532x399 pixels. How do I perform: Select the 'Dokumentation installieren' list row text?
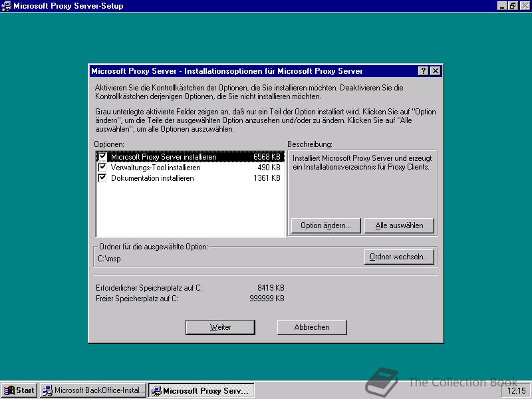152,178
